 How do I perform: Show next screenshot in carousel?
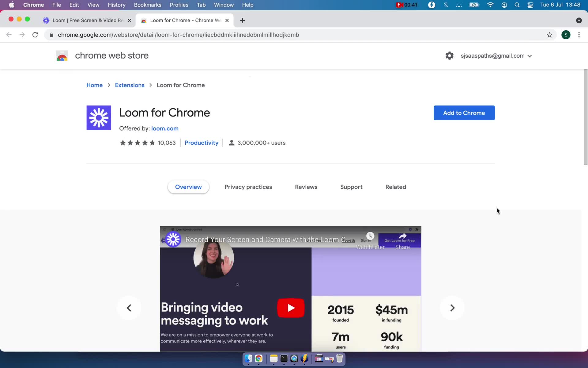click(x=452, y=308)
